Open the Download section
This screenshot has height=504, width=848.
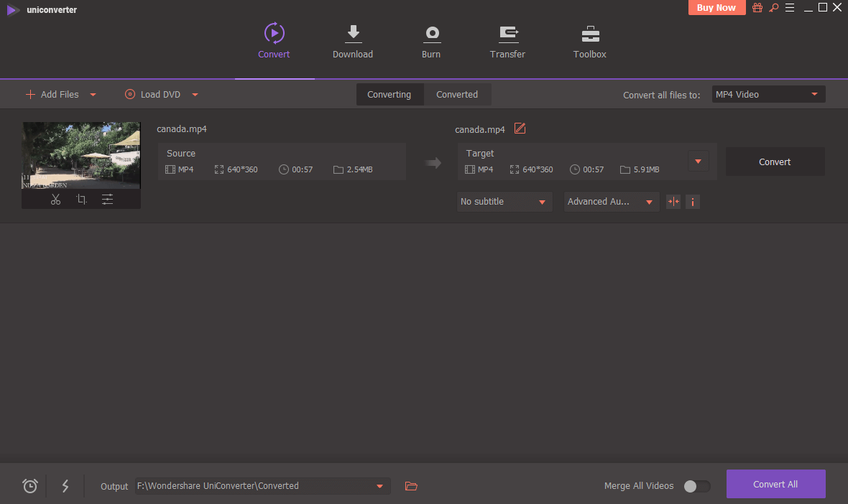pyautogui.click(x=353, y=42)
